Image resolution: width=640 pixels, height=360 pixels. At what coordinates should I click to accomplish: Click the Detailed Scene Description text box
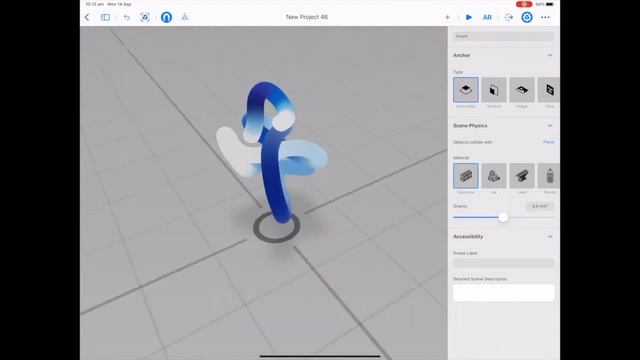(503, 293)
